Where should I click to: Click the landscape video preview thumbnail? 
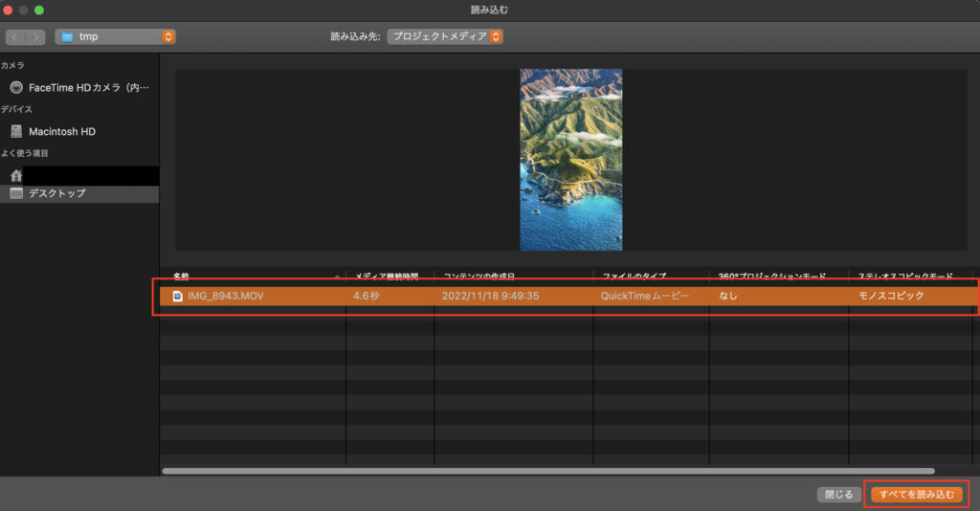tap(570, 160)
